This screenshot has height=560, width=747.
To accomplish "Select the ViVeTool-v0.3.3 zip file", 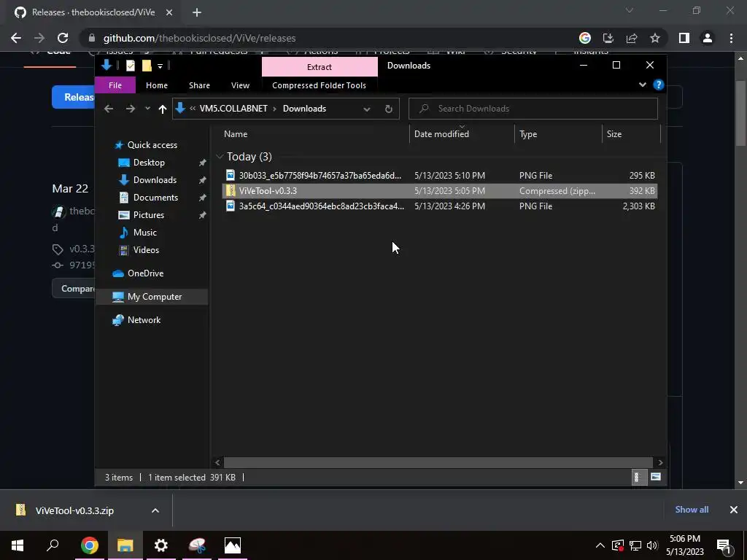I will click(x=440, y=190).
